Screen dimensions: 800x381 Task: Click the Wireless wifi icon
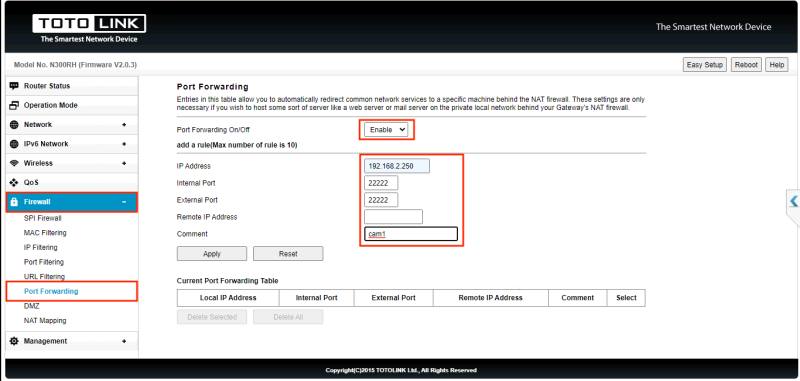[x=14, y=163]
